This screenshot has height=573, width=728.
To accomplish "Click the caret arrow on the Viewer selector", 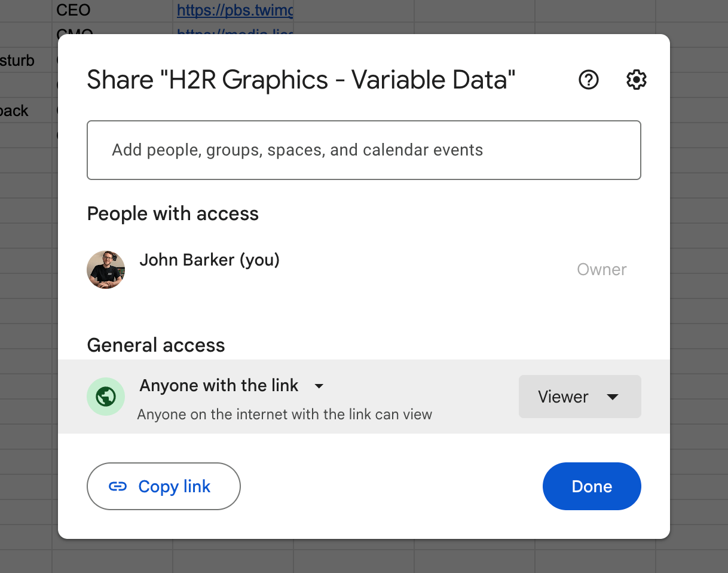I will tap(614, 397).
